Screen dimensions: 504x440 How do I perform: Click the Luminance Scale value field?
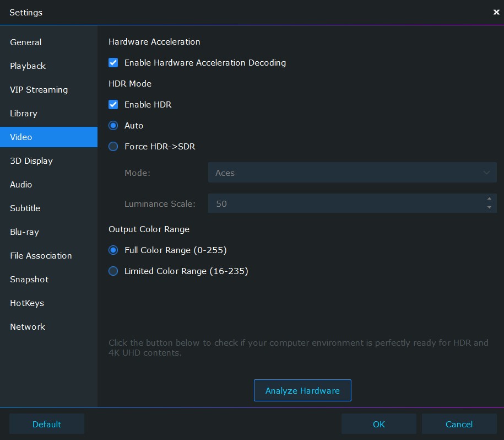coord(347,203)
